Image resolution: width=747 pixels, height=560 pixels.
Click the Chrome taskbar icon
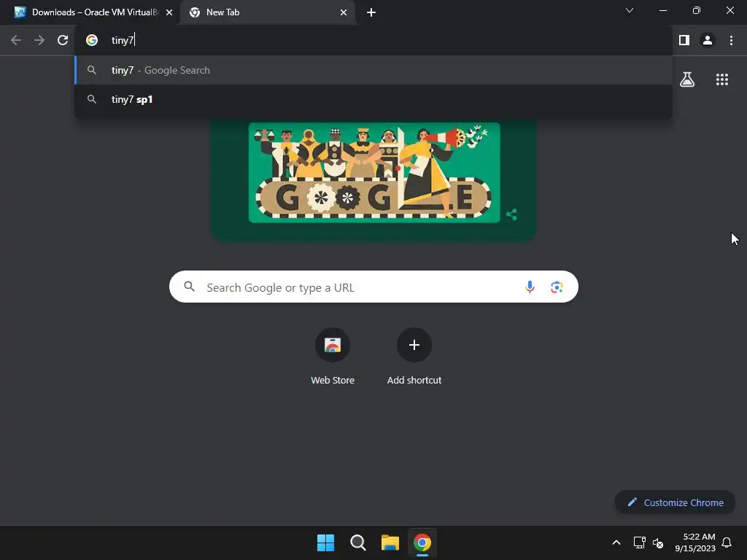click(422, 542)
